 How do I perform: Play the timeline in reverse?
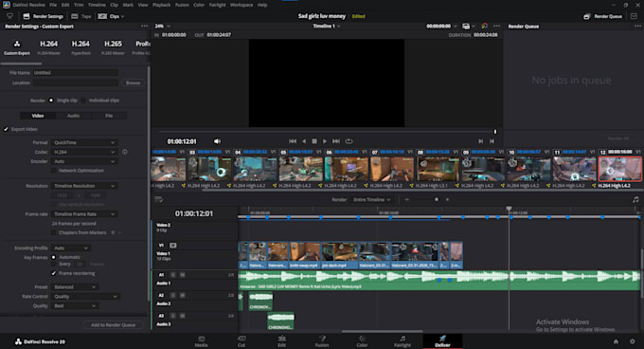coord(304,141)
